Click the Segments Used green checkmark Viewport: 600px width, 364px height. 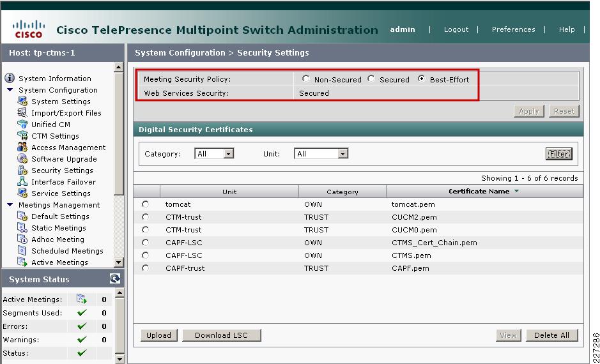(x=82, y=313)
